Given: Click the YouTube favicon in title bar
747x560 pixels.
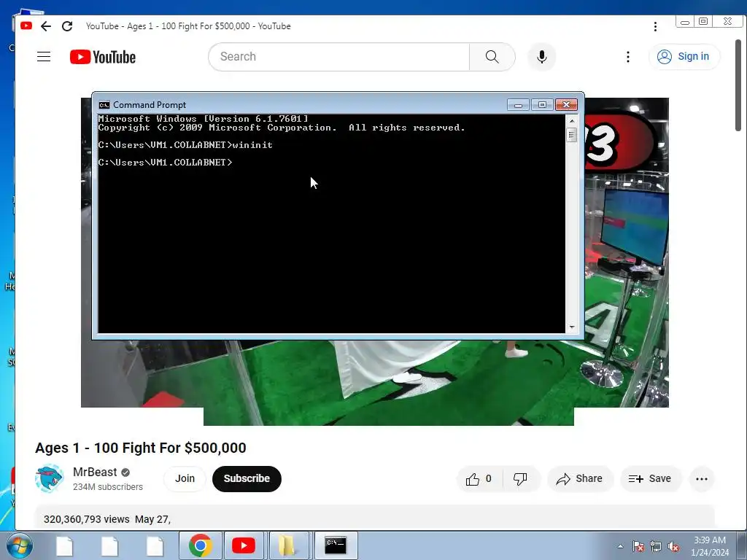Looking at the screenshot, I should pyautogui.click(x=26, y=26).
